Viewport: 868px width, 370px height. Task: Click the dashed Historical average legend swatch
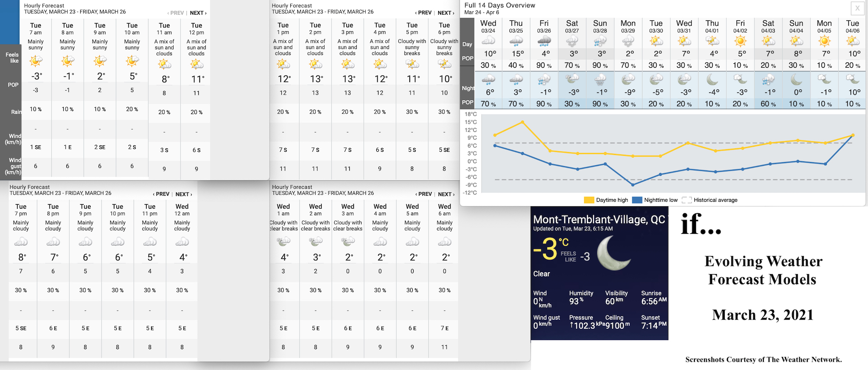click(x=687, y=200)
